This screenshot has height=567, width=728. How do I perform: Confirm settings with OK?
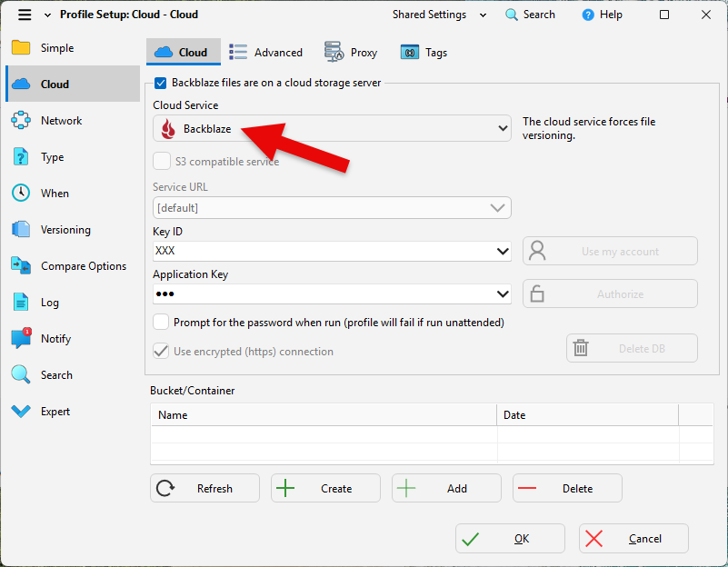510,538
